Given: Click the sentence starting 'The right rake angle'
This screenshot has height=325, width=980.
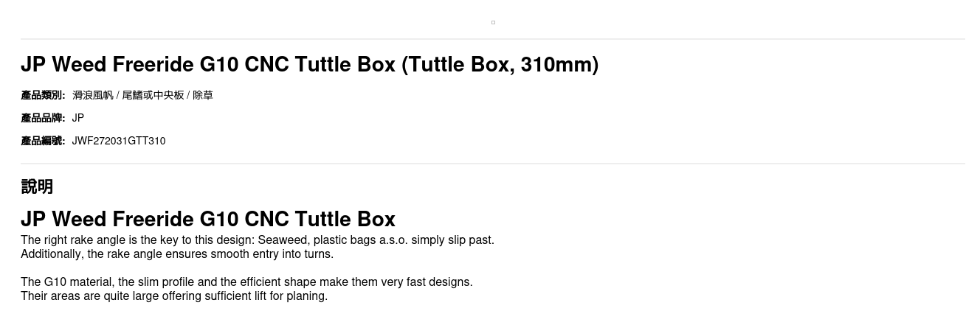Looking at the screenshot, I should click(258, 240).
